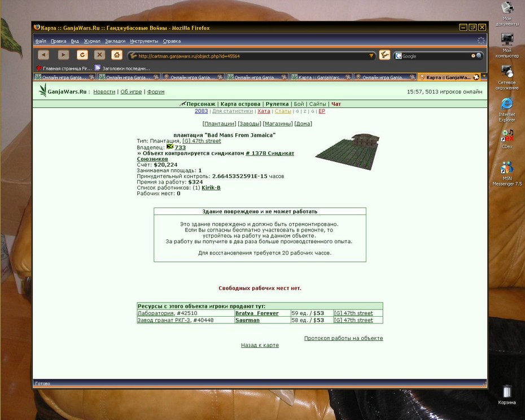Click the '2083' link under the navigation

(x=201, y=111)
